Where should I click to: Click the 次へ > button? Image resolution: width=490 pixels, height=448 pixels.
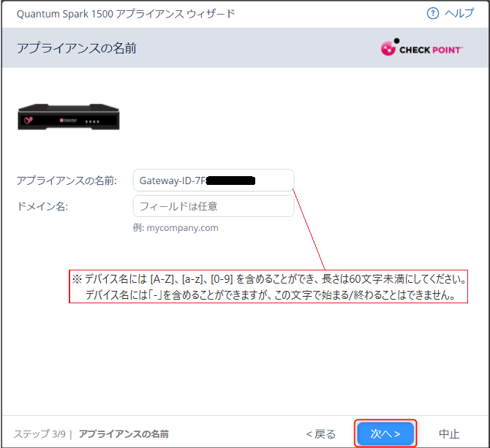point(385,433)
